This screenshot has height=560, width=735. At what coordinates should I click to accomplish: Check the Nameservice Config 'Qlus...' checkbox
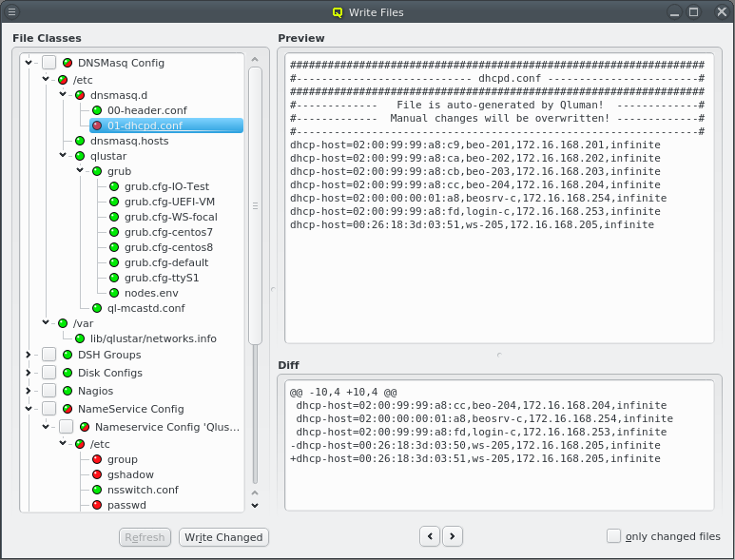pyautogui.click(x=67, y=427)
